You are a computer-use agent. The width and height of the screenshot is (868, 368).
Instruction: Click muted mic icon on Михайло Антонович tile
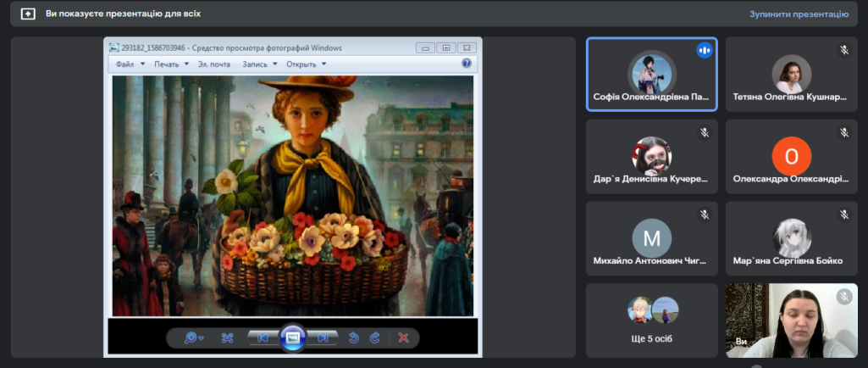704,215
